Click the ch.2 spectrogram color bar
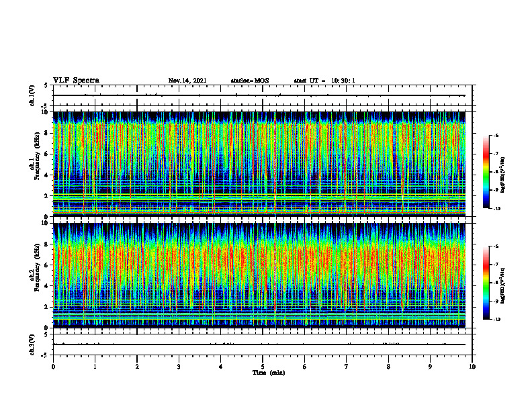Image resolution: width=532 pixels, height=411 pixels. (x=486, y=283)
